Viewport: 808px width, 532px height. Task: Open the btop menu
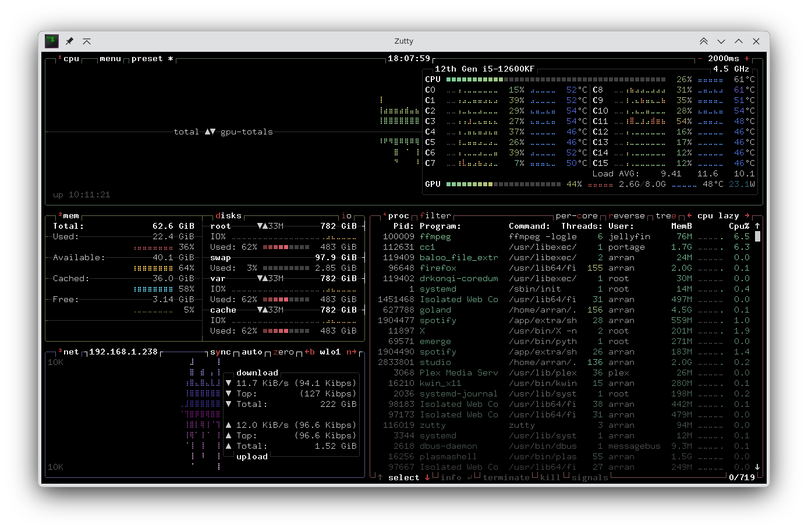(x=110, y=58)
